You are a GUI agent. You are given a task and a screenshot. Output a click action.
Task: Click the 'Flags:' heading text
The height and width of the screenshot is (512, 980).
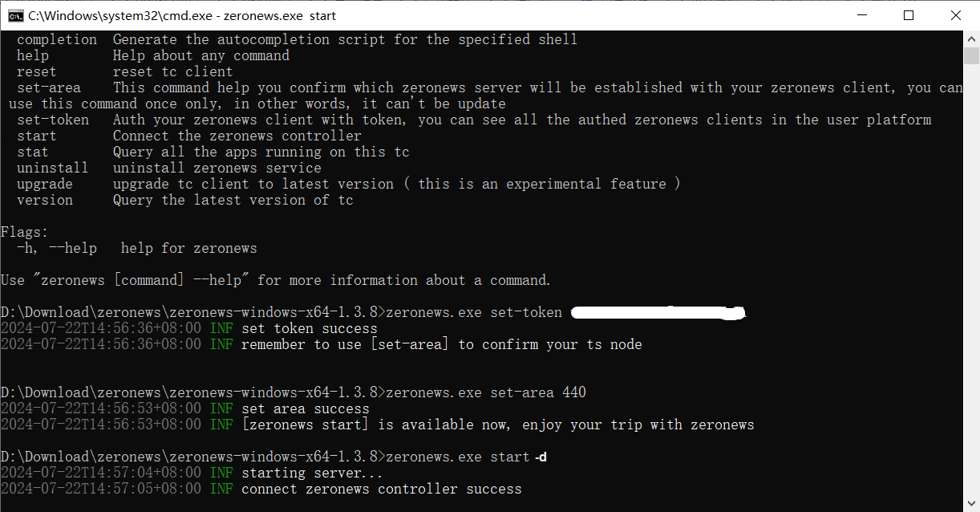pos(25,232)
